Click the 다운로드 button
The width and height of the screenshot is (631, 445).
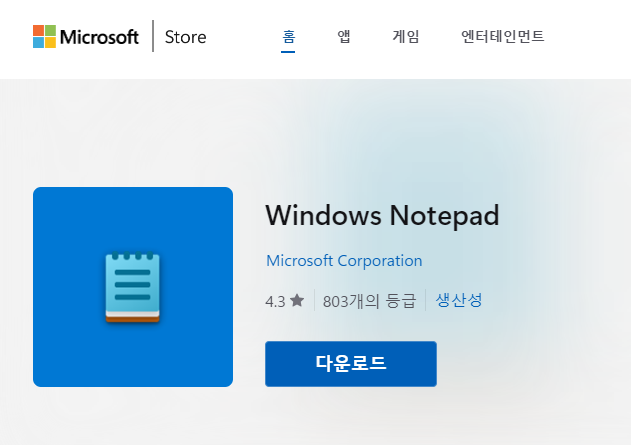tap(351, 364)
